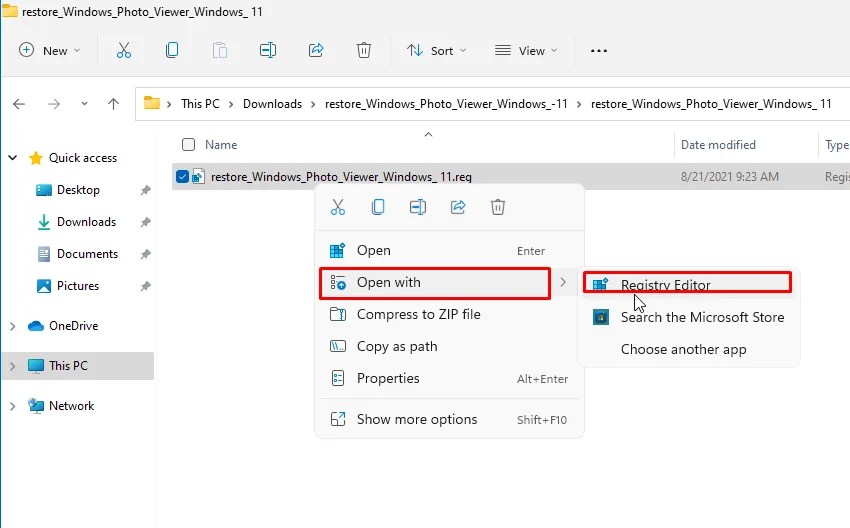Open Documents in Quick access
The image size is (850, 528).
coord(87,254)
